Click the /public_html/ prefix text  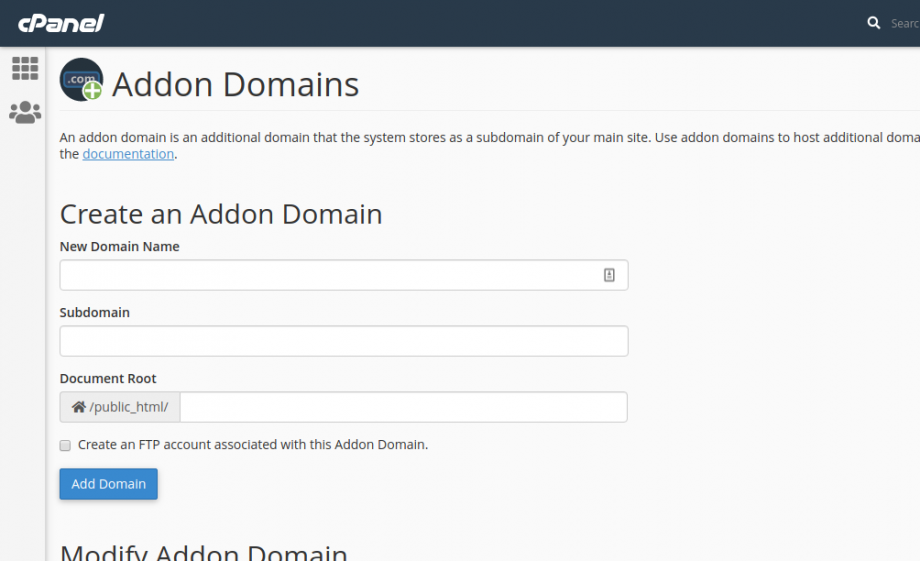coord(129,407)
